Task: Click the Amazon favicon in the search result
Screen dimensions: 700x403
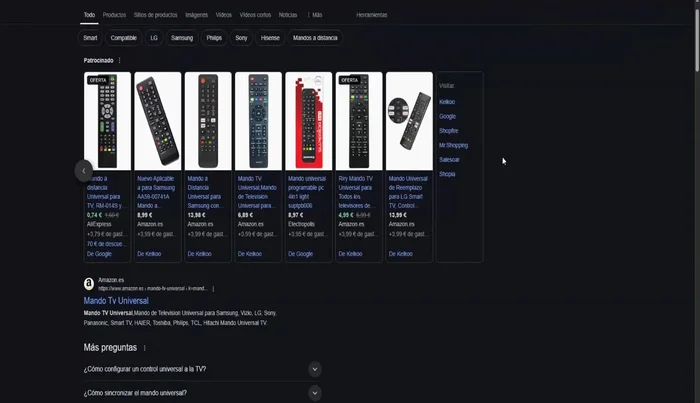Action: (x=89, y=284)
